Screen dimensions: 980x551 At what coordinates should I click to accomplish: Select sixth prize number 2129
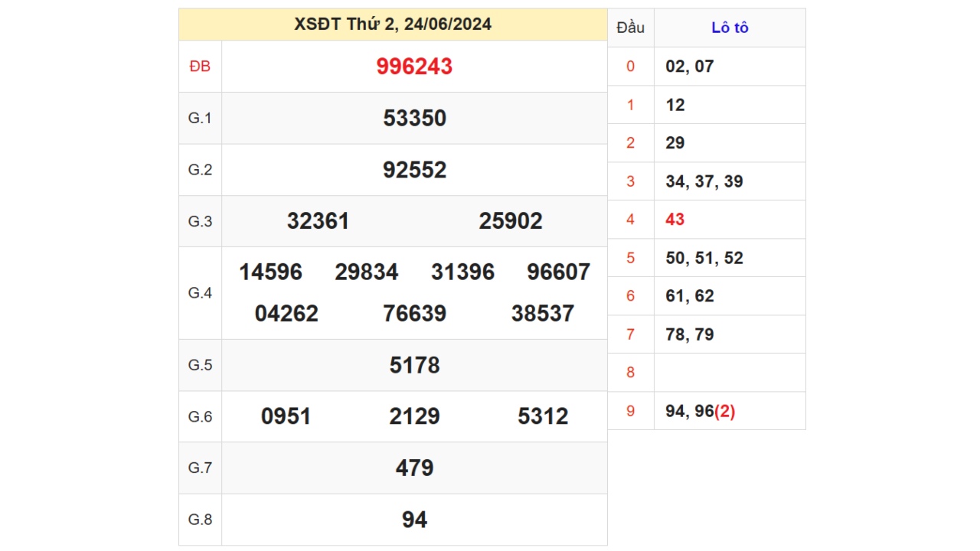coord(414,416)
